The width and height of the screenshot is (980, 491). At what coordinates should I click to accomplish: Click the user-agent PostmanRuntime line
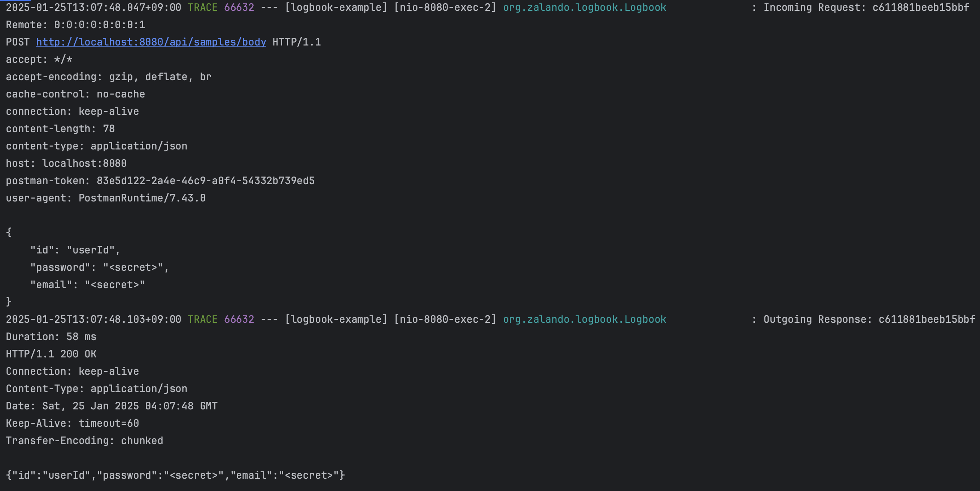106,198
